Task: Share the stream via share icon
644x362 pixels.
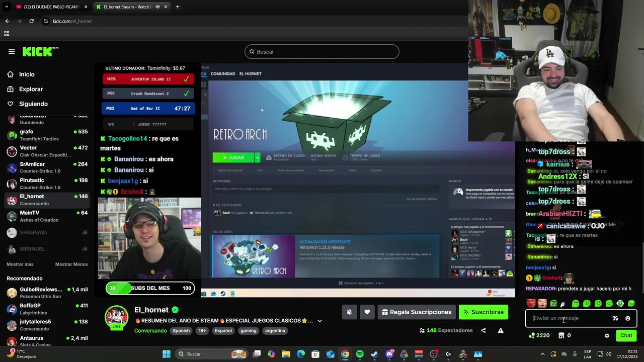Action: click(483, 331)
